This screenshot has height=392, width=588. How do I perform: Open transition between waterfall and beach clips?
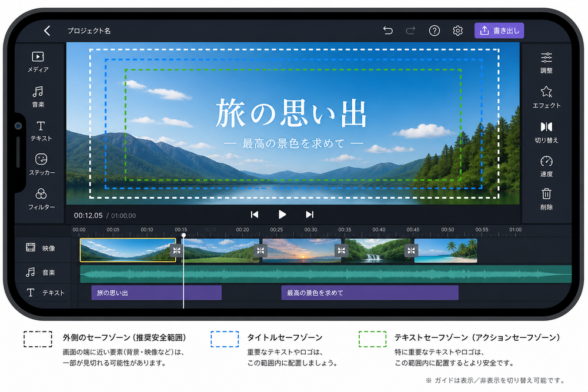coord(411,250)
